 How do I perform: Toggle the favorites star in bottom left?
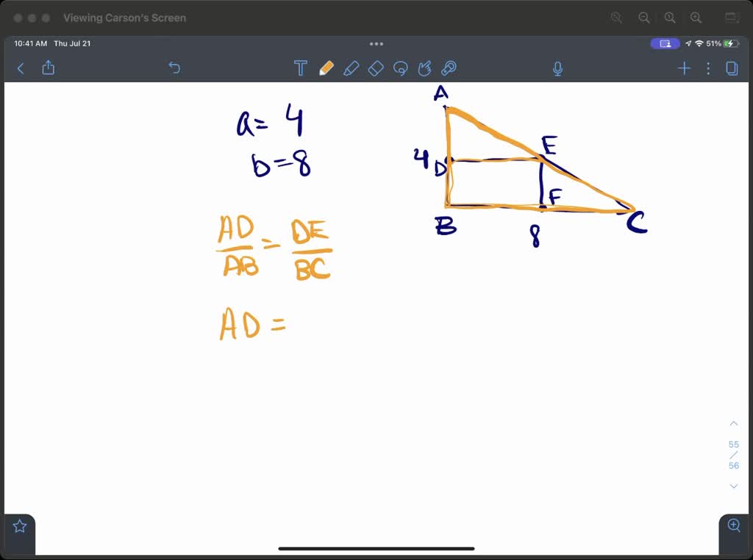pyautogui.click(x=19, y=525)
